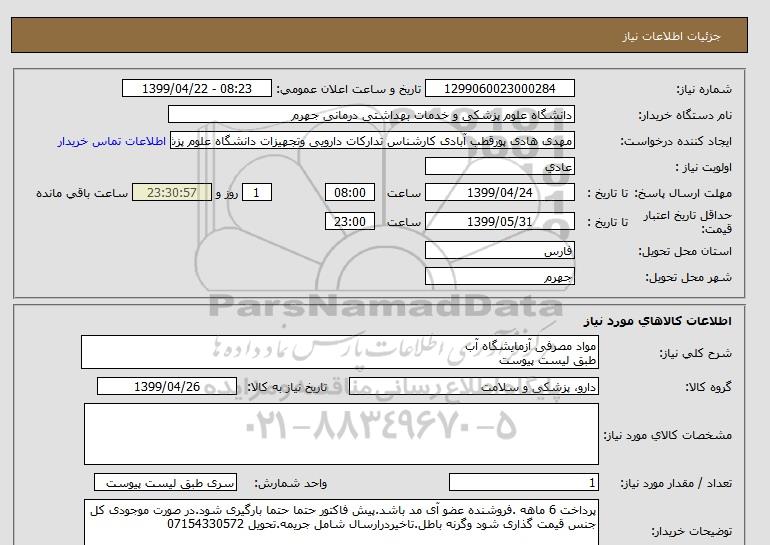Click the label شهر محل تحویل

coord(688,277)
